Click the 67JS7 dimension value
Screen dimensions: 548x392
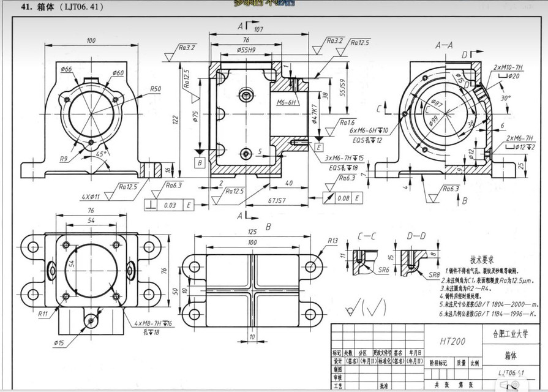click(x=277, y=200)
